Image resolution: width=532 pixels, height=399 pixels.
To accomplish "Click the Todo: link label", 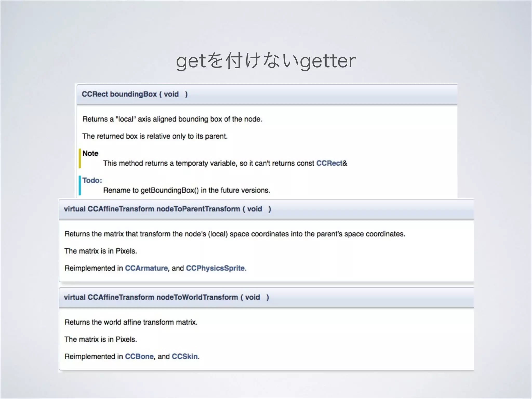I will pyautogui.click(x=92, y=180).
